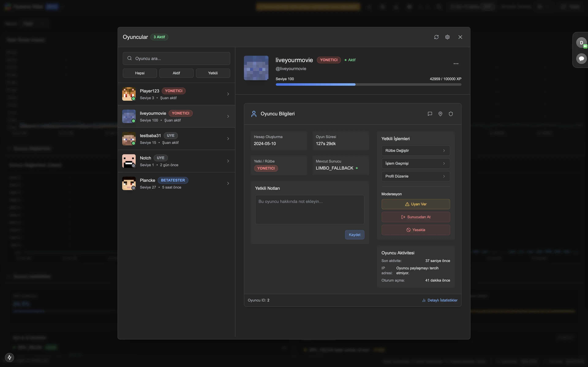Save the note with Kaydet

point(354,235)
